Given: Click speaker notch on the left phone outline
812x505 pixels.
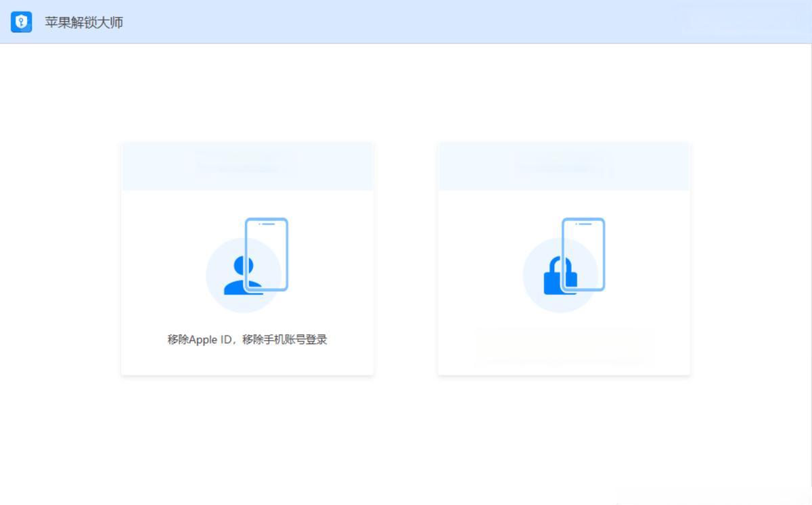Looking at the screenshot, I should [x=268, y=224].
